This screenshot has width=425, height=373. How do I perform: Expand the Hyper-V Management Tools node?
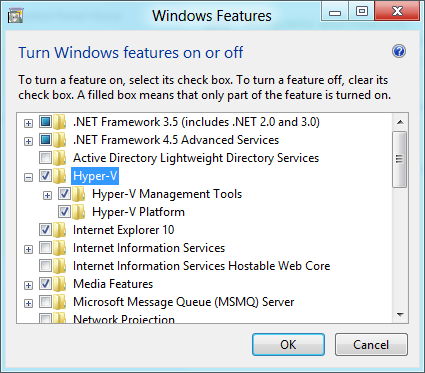pyautogui.click(x=48, y=195)
